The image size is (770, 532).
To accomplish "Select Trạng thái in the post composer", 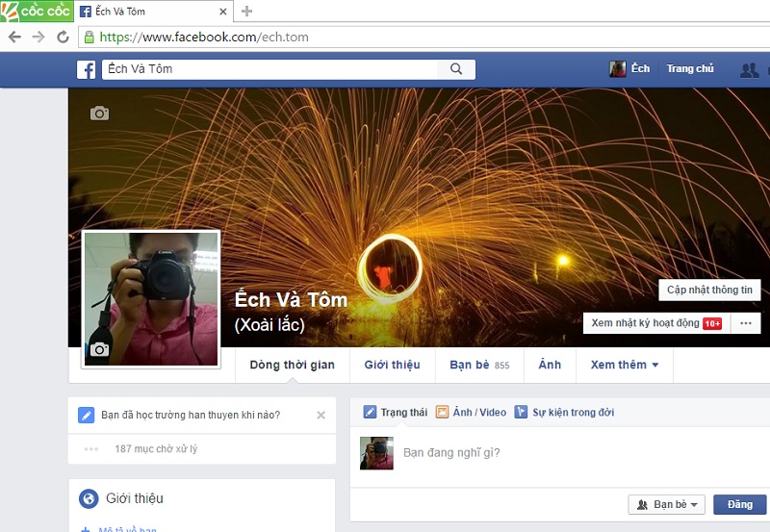I will [x=396, y=413].
